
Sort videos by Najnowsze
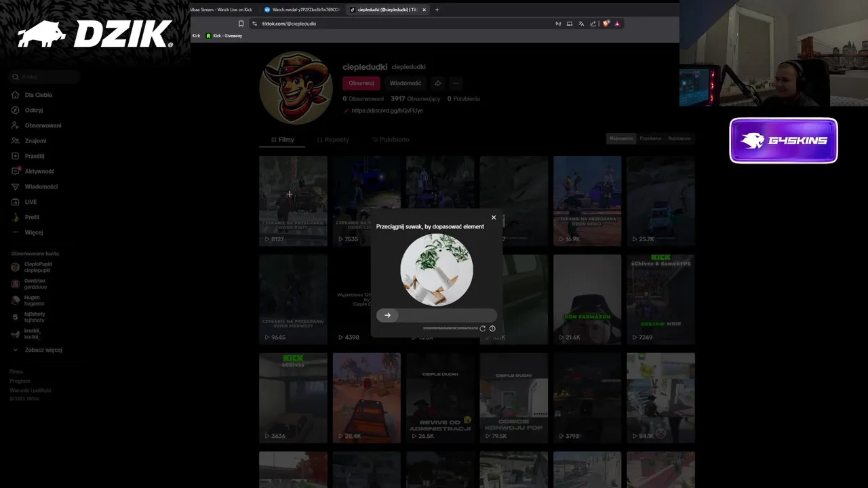click(x=621, y=138)
